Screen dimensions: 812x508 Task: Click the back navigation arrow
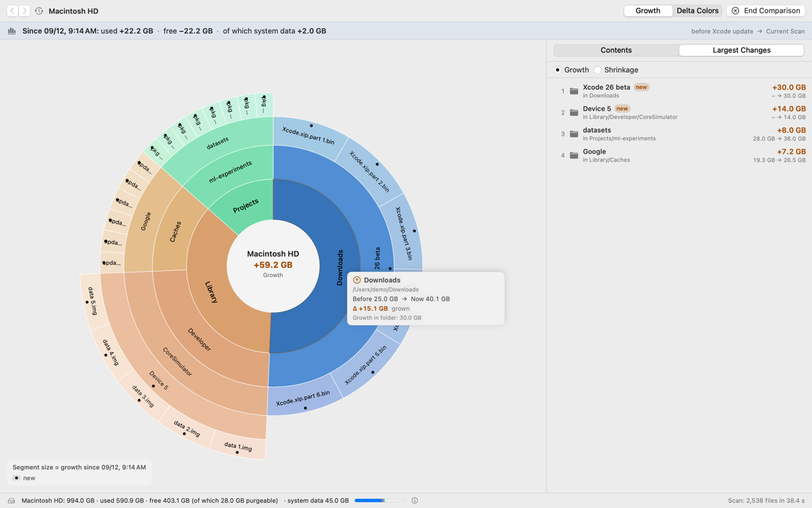[x=13, y=11]
